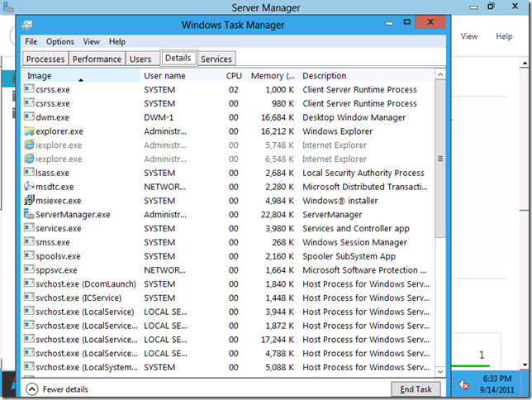Click "Services and Controller app" description
This screenshot has height=400, width=532.
(356, 228)
